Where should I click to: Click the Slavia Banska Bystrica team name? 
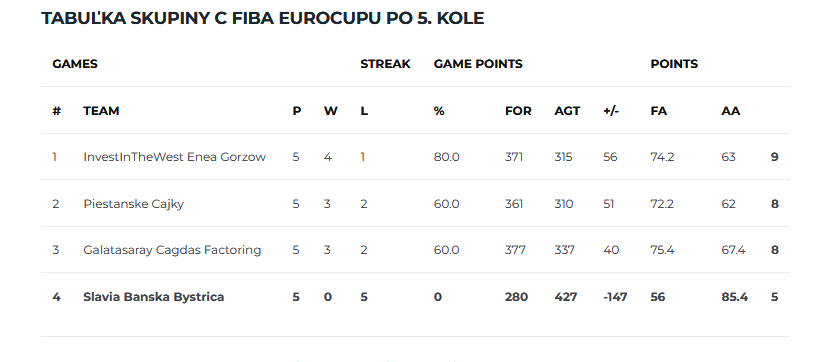click(x=153, y=297)
